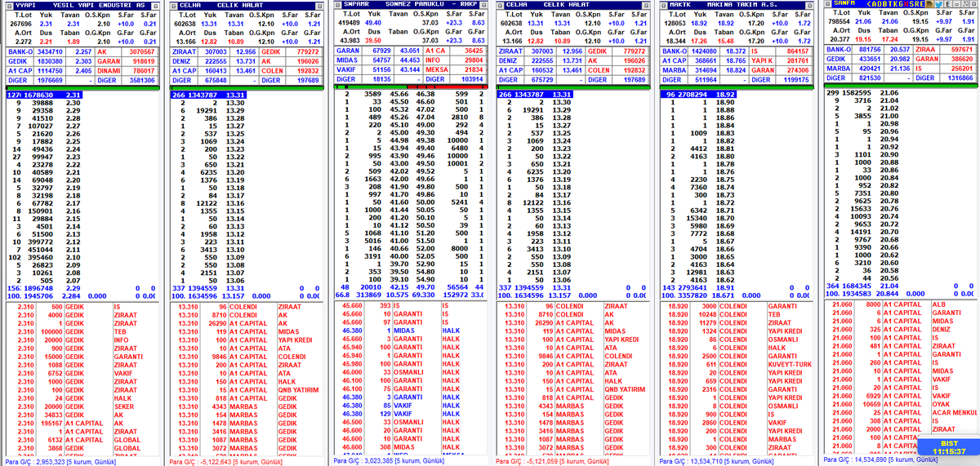Click letter 'G' in SANFM title toolbar

pyautogui.click(x=902, y=4)
